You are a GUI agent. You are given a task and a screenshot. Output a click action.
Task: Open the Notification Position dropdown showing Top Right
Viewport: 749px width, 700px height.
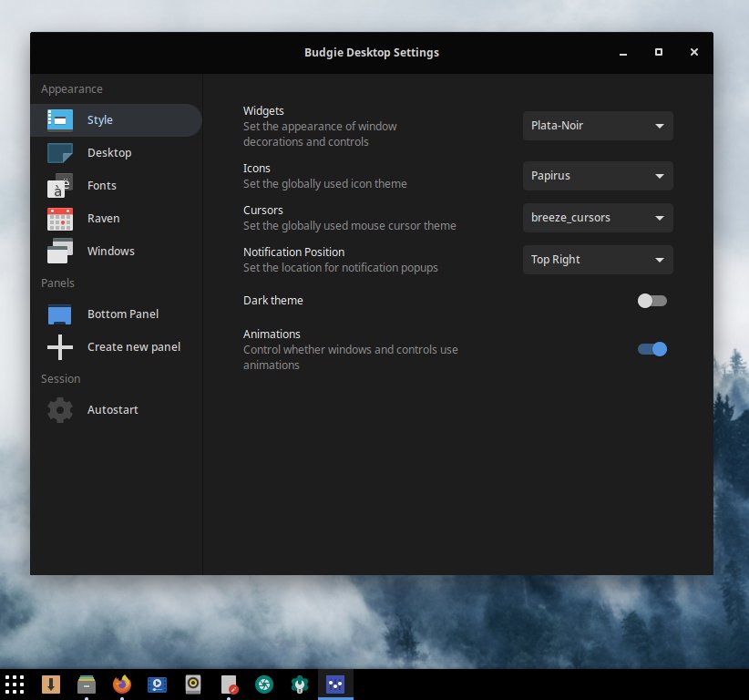click(x=597, y=260)
